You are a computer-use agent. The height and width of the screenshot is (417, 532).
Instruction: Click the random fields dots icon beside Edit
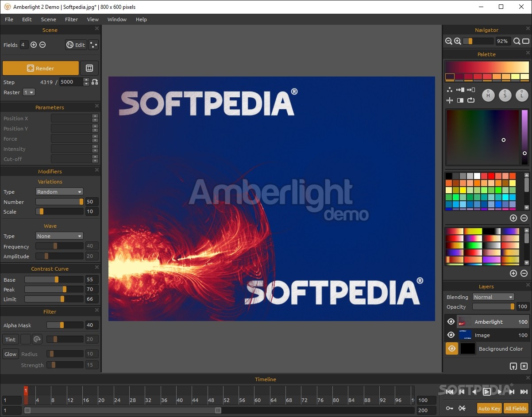93,45
